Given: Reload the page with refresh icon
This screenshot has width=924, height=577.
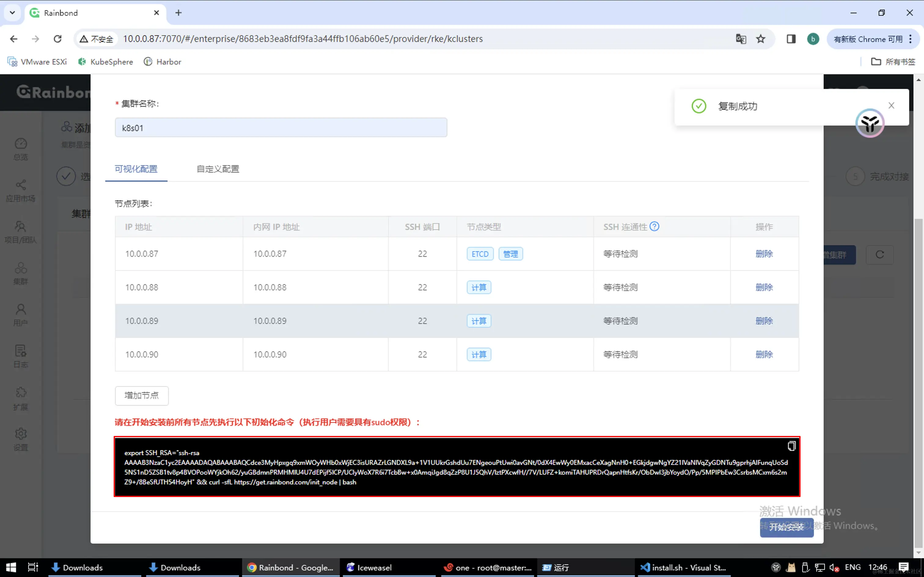Looking at the screenshot, I should click(58, 39).
